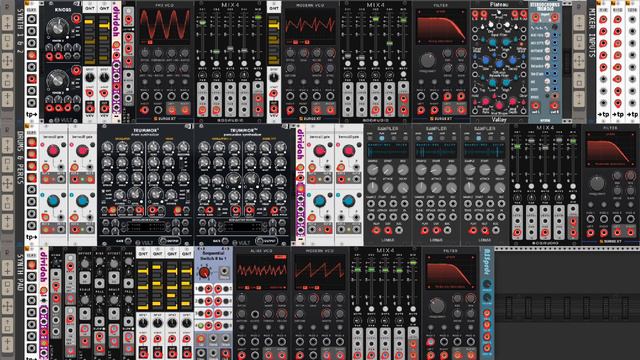Click blue knob on second bernoulli gate
Viewport: 640px width, 360px height.
coord(82,201)
